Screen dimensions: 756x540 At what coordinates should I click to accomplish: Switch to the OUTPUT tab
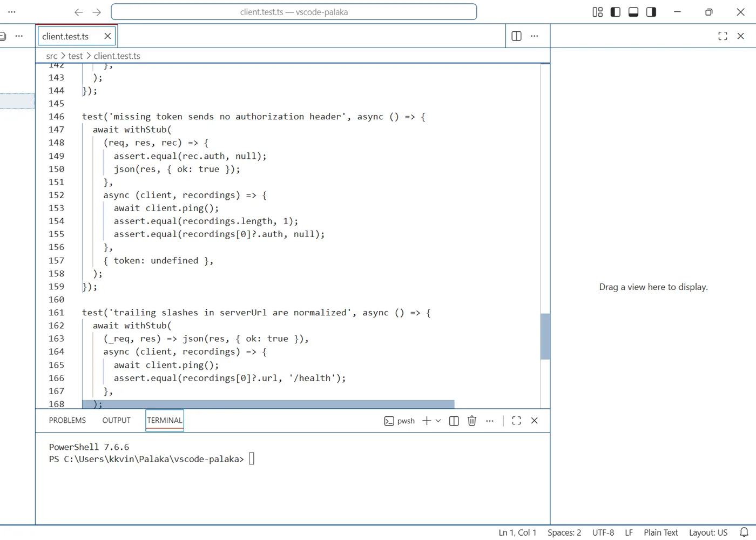pos(117,420)
